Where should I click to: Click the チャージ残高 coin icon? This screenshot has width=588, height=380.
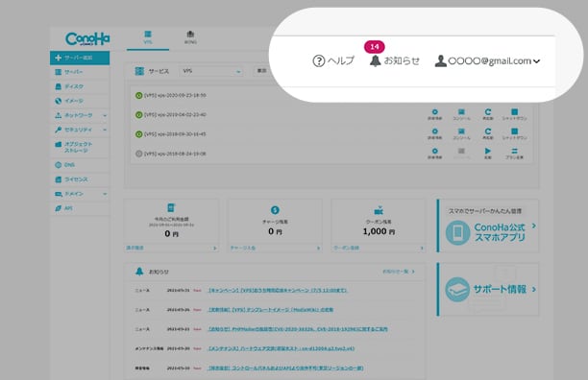coord(275,210)
